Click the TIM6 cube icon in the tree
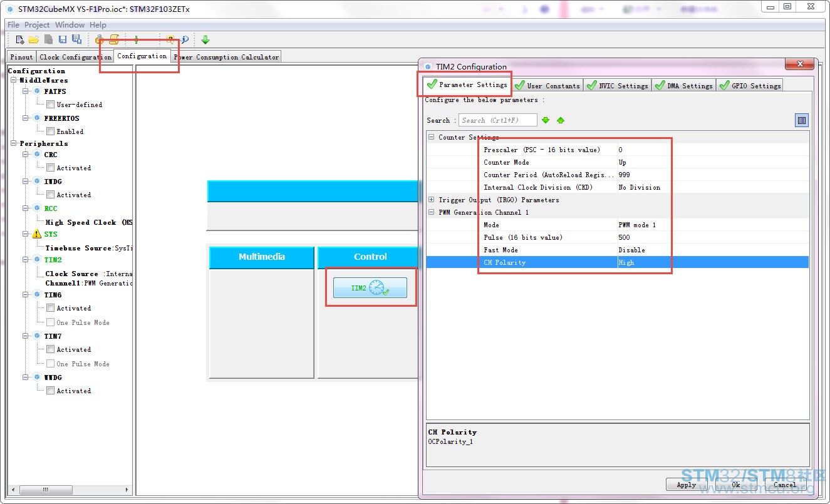830x504 pixels. click(37, 295)
